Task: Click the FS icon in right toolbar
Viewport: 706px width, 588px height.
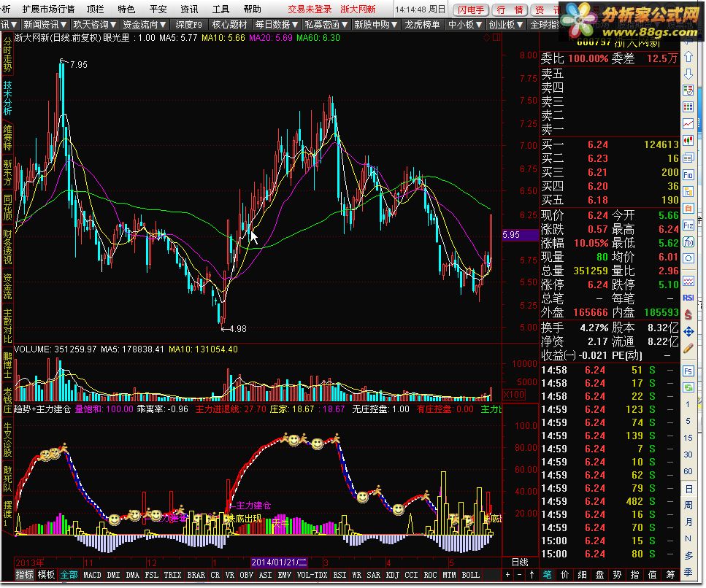Action: click(x=688, y=371)
